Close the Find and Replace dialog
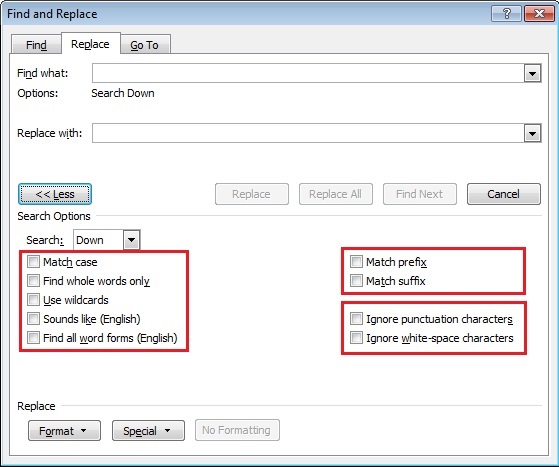This screenshot has width=559, height=467. [539, 14]
